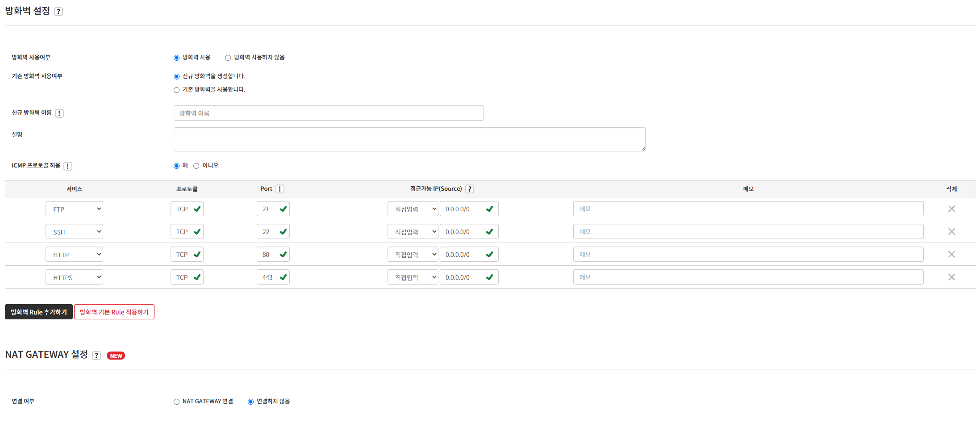The height and width of the screenshot is (423, 980).
Task: Delete the HTTPS rule row
Action: [951, 277]
